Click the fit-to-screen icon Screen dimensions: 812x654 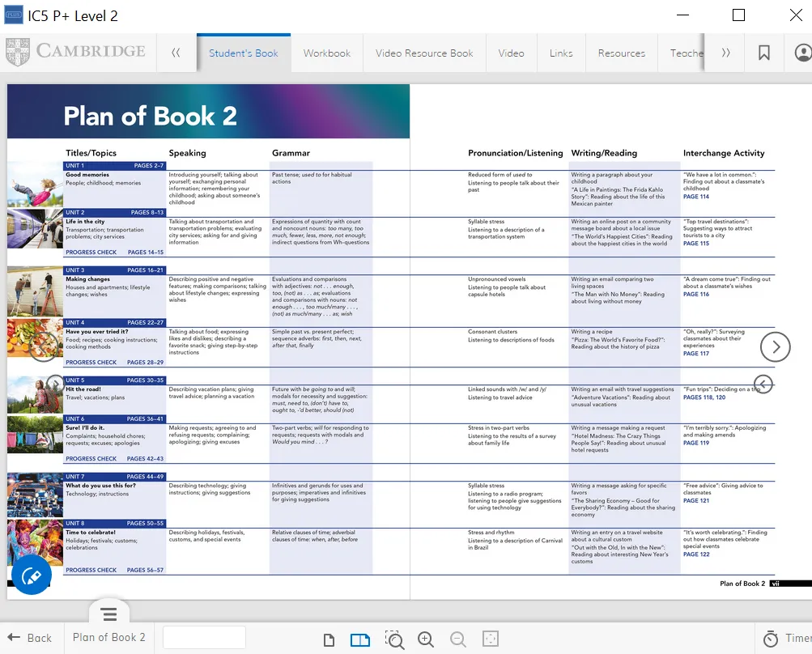point(490,639)
